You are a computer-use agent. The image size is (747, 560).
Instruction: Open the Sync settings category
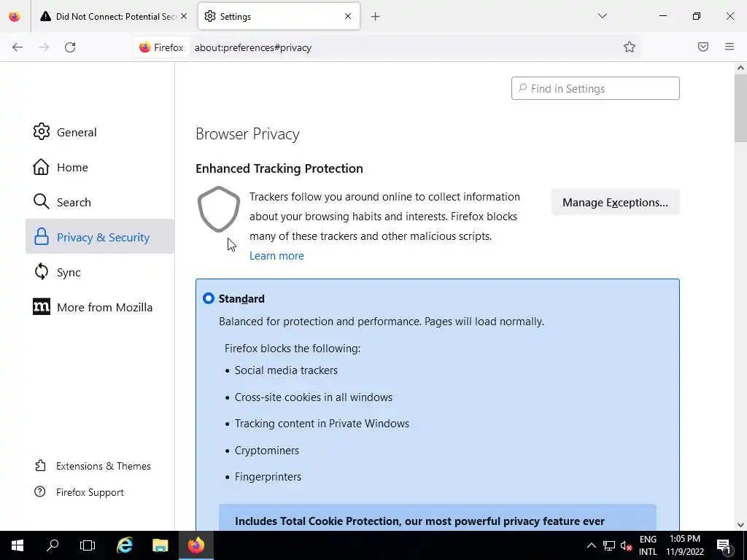pyautogui.click(x=100, y=272)
